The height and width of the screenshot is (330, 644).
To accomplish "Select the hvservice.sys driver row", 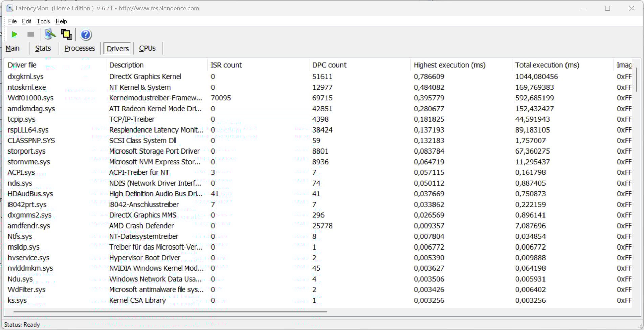I will point(318,258).
